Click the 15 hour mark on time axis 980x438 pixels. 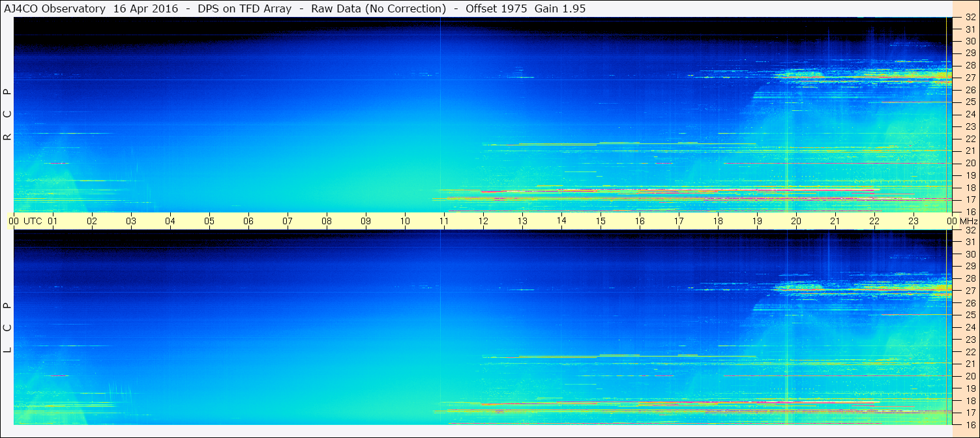click(601, 221)
